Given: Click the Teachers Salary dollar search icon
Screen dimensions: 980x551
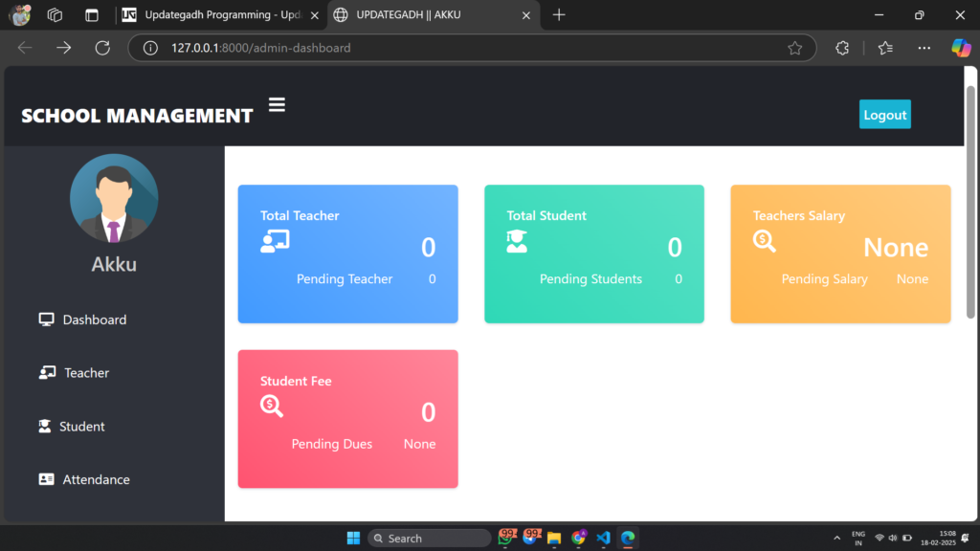Looking at the screenshot, I should point(765,241).
